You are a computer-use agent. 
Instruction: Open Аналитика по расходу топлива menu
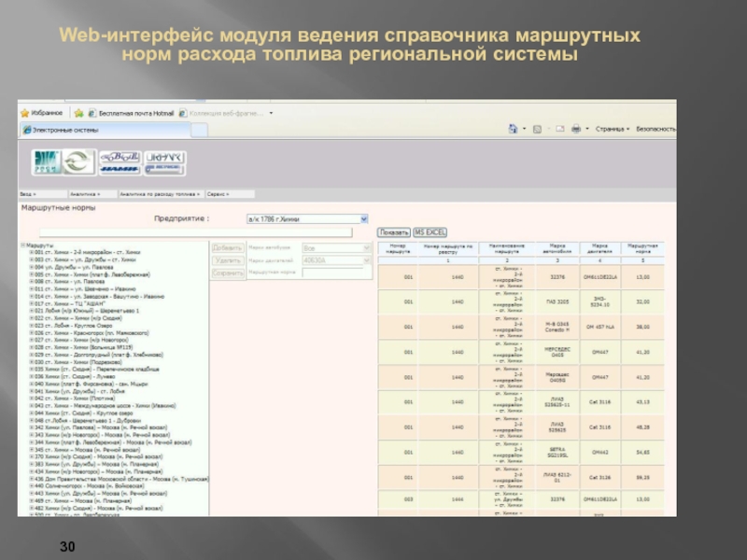pyautogui.click(x=159, y=194)
